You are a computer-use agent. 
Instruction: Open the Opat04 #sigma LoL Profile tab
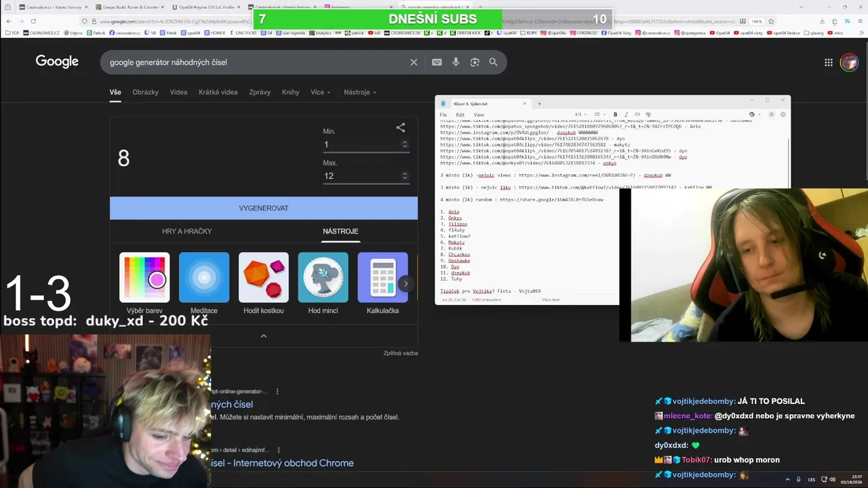[207, 7]
